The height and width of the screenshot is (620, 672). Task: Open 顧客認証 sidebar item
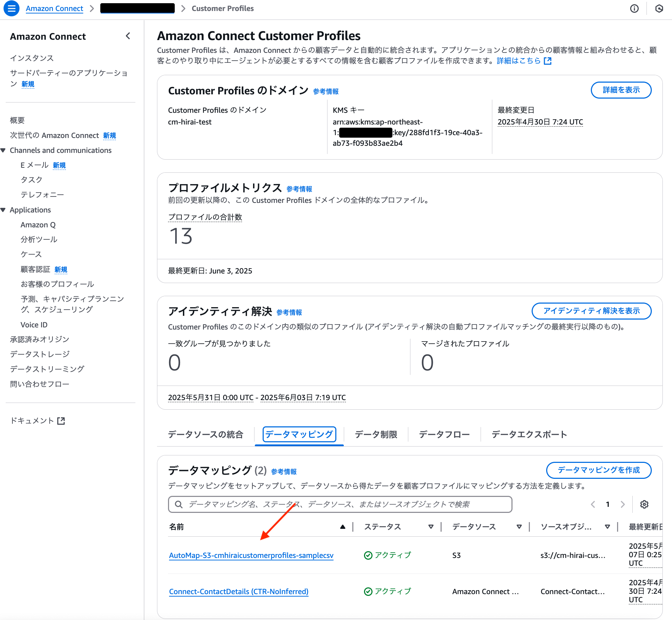point(35,270)
